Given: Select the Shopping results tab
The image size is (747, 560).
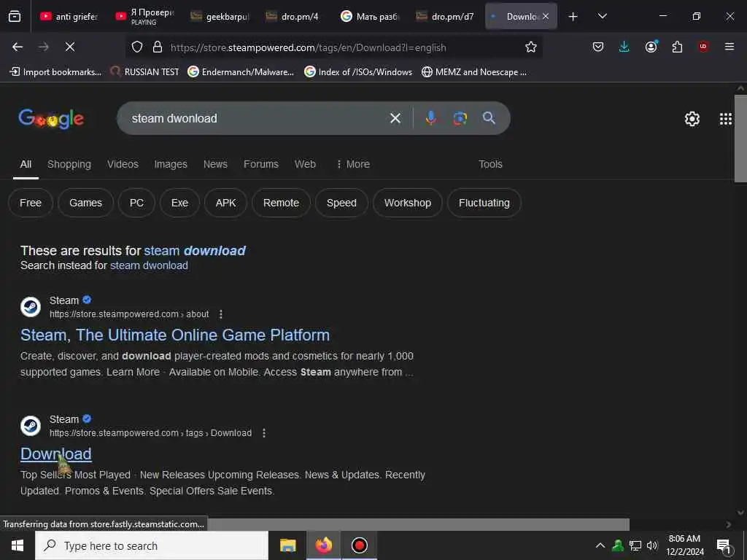Looking at the screenshot, I should click(x=69, y=164).
